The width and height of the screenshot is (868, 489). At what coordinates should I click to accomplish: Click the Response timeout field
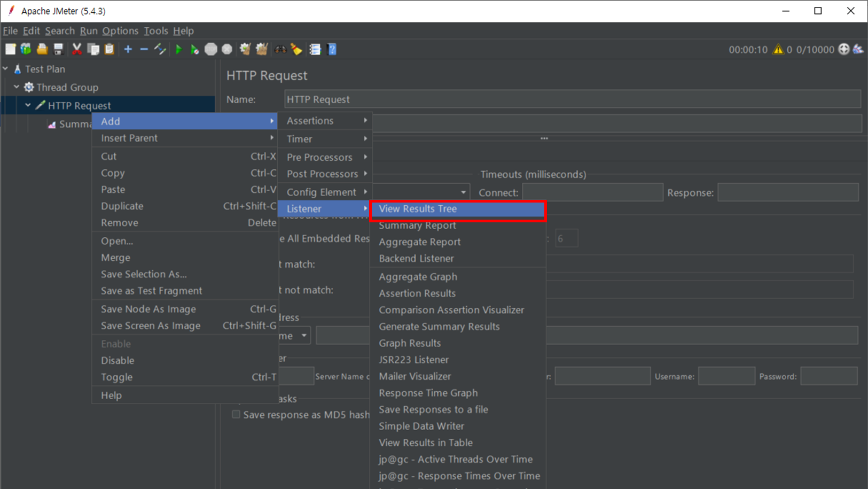click(788, 192)
